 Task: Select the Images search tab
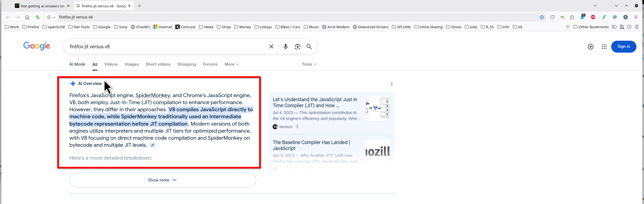[x=132, y=64]
